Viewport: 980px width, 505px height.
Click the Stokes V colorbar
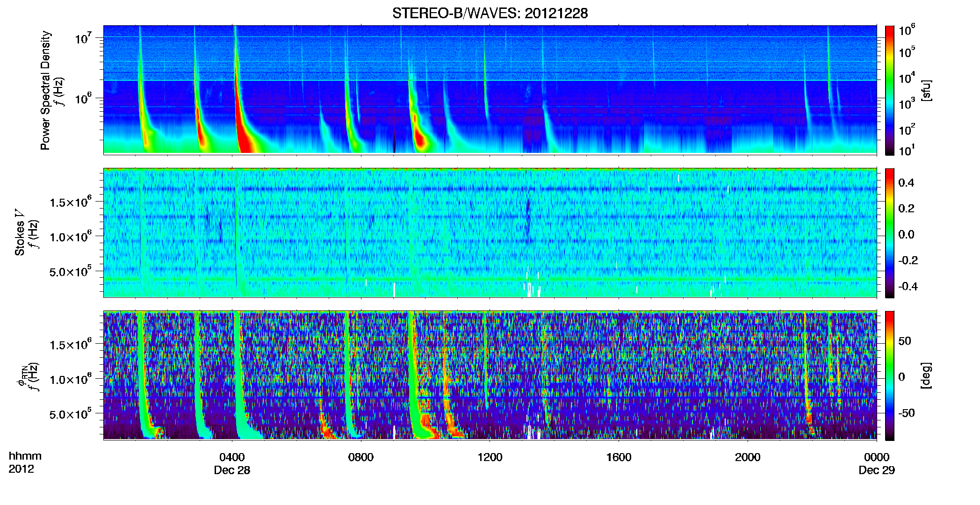tap(890, 233)
